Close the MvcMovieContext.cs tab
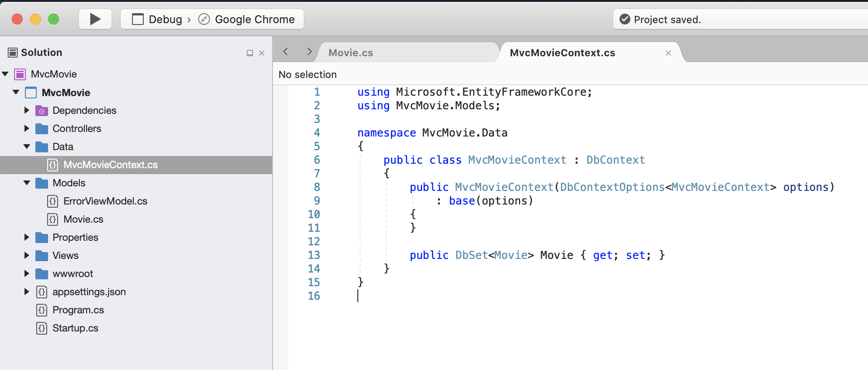 tap(668, 53)
